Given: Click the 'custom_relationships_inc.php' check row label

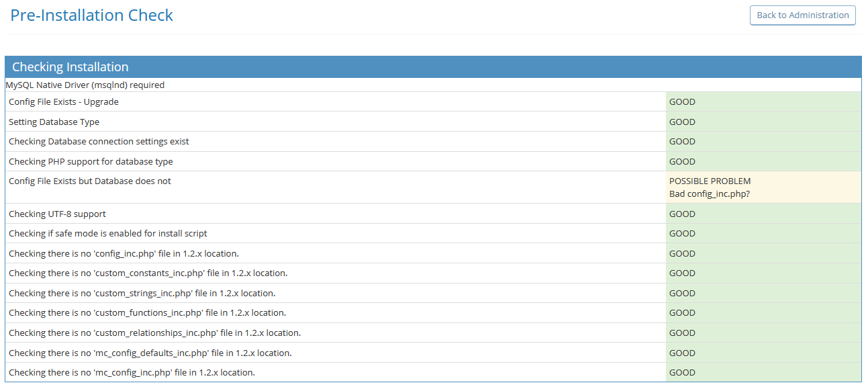Looking at the screenshot, I should click(154, 333).
